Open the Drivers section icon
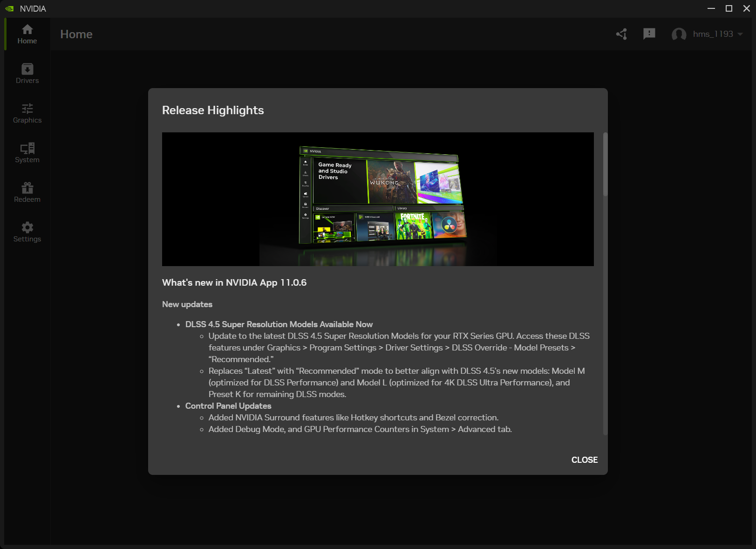 point(27,70)
